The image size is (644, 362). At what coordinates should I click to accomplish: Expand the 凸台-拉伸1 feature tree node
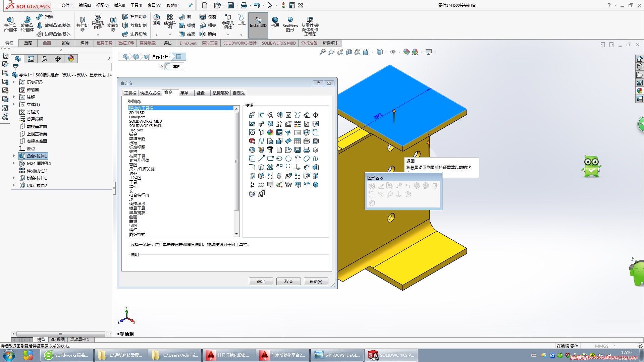pyautogui.click(x=14, y=156)
